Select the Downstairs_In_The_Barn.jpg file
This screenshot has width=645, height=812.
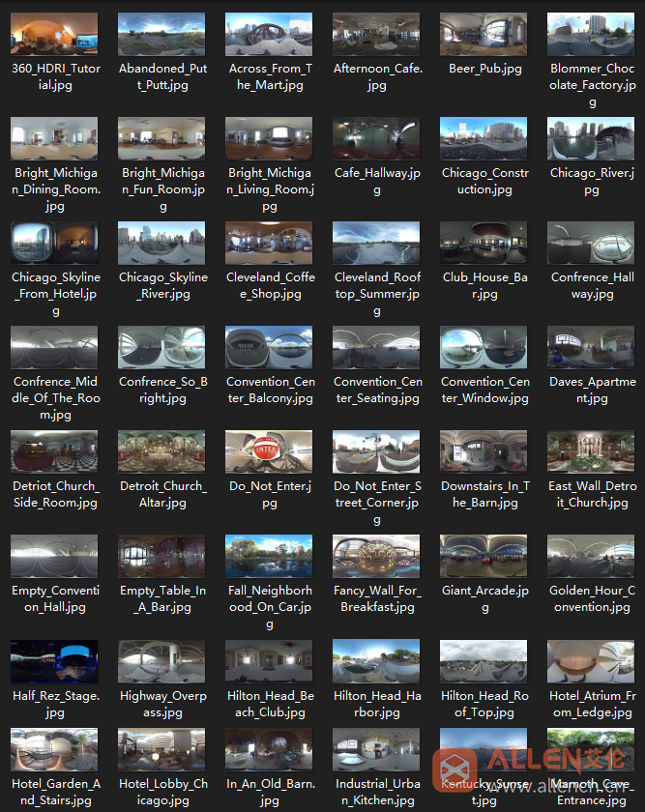(484, 452)
